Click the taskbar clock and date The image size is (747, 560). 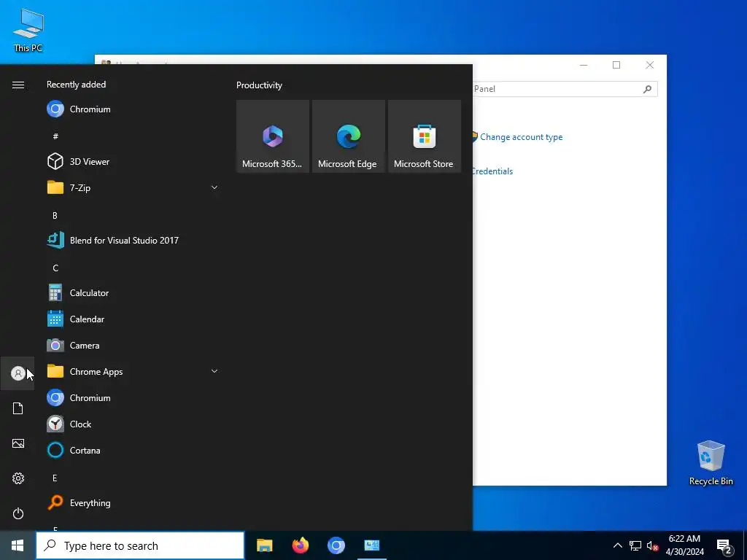point(684,545)
